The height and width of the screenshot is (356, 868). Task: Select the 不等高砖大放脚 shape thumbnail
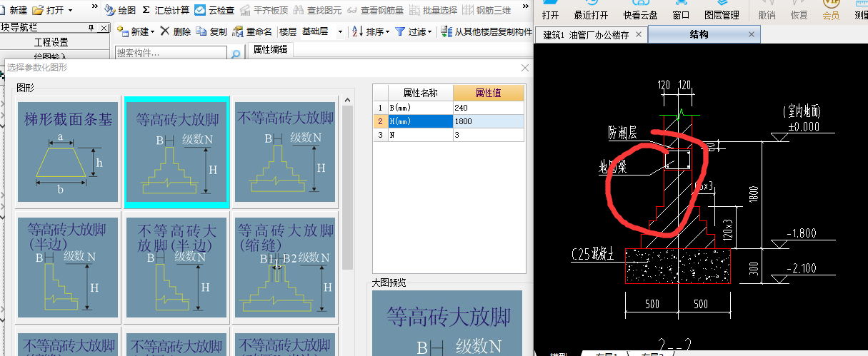[285, 152]
